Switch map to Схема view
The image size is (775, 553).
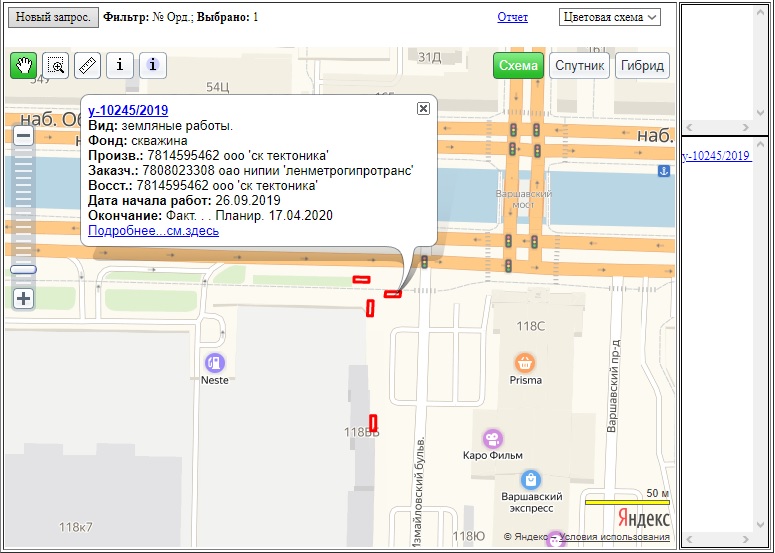[x=518, y=66]
